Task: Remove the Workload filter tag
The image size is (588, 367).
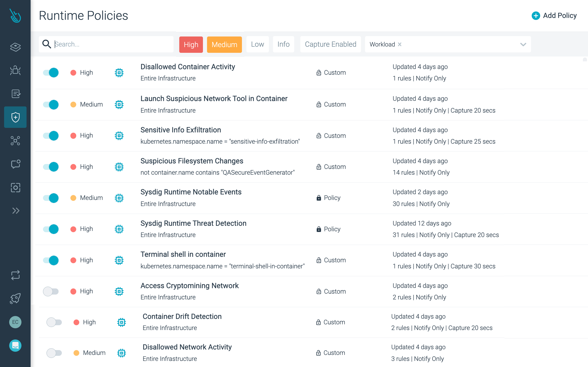Action: [400, 44]
